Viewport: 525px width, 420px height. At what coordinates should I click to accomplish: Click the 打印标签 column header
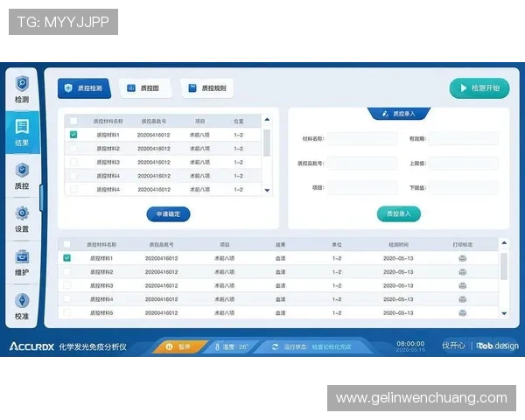[x=462, y=245]
